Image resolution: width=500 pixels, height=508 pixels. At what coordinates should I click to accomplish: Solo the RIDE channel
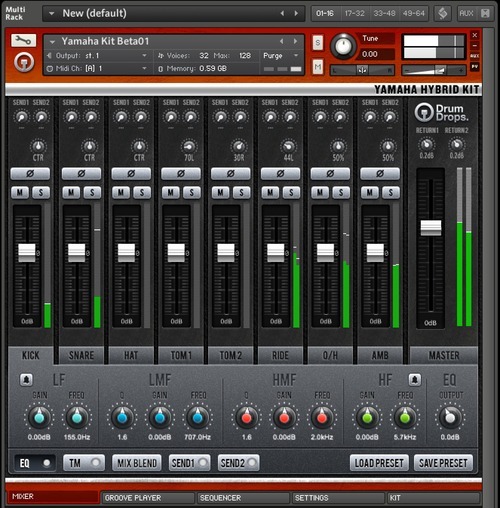(x=291, y=192)
